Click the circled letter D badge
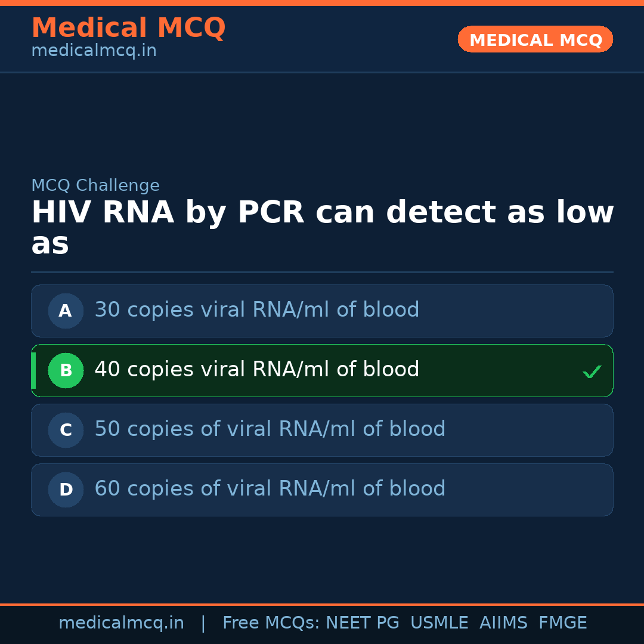 pos(66,490)
